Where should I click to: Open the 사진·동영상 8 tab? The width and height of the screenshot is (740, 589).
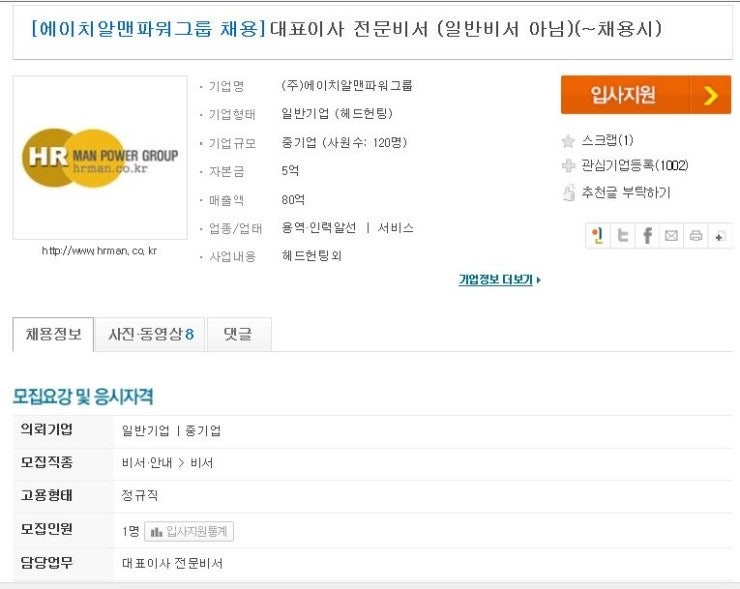(150, 334)
